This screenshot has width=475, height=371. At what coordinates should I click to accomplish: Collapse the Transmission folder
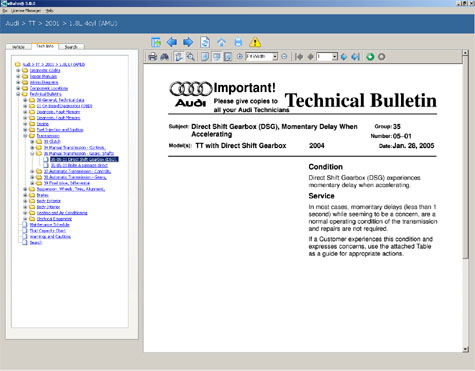pyautogui.click(x=25, y=136)
